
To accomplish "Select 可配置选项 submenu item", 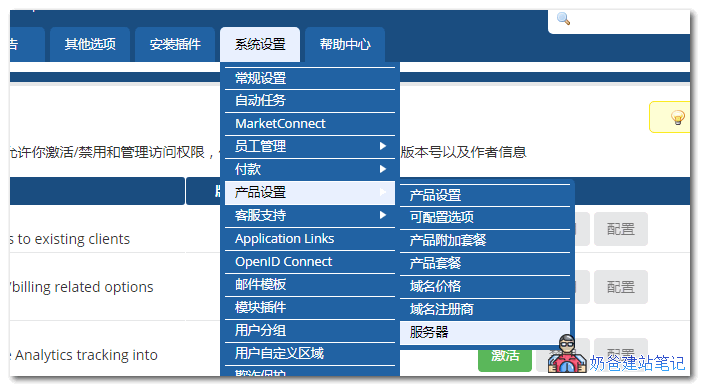I will [485, 218].
